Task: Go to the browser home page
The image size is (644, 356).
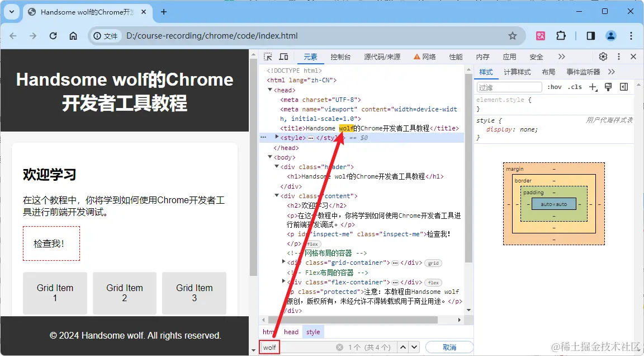Action: tap(73, 36)
